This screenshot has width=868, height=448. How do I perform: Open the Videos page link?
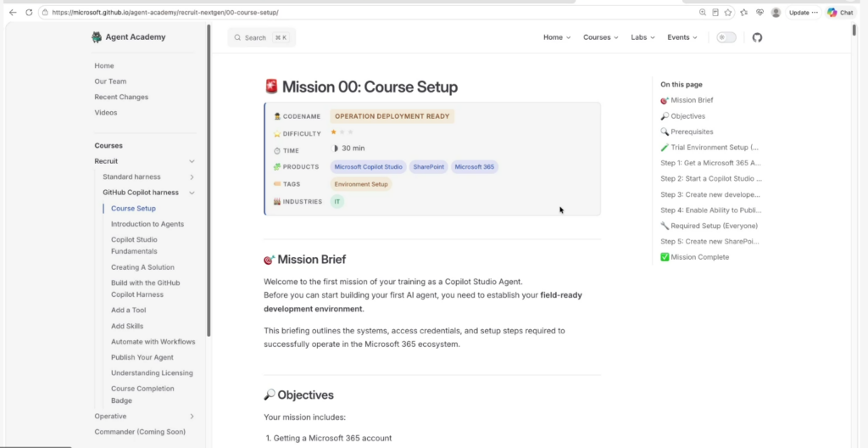106,112
